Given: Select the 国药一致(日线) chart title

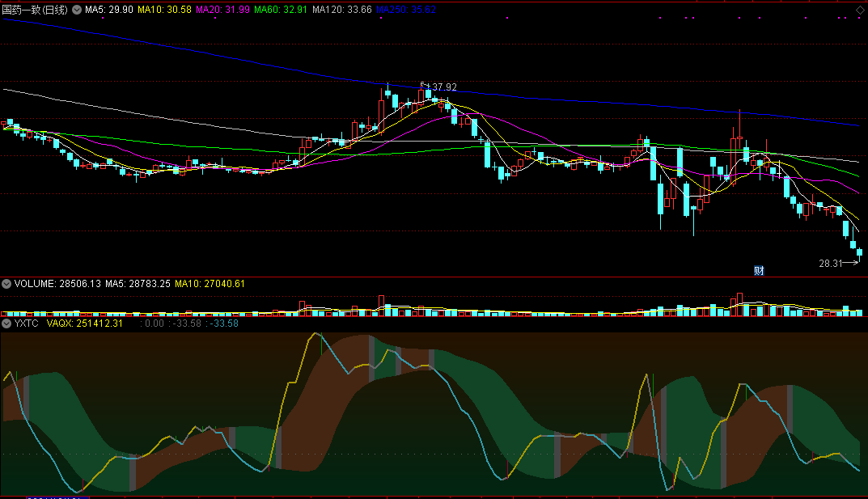Looking at the screenshot, I should 35,10.
